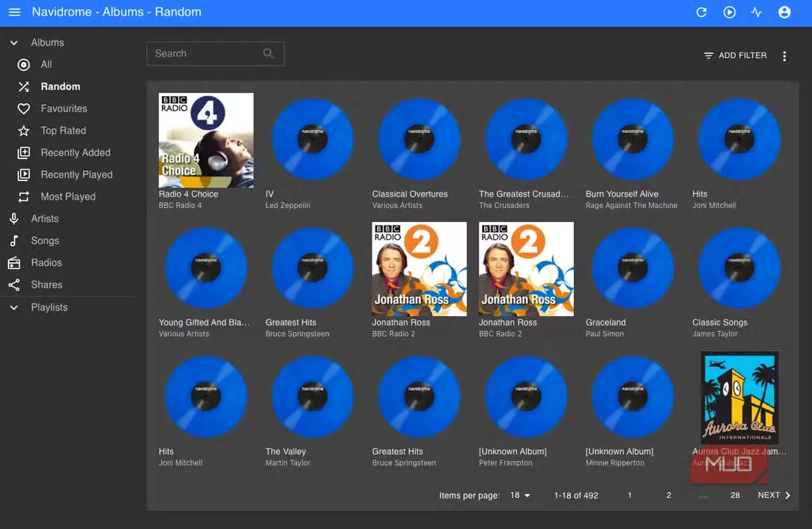The image size is (812, 529).
Task: Open the activity pulse icon
Action: [757, 12]
